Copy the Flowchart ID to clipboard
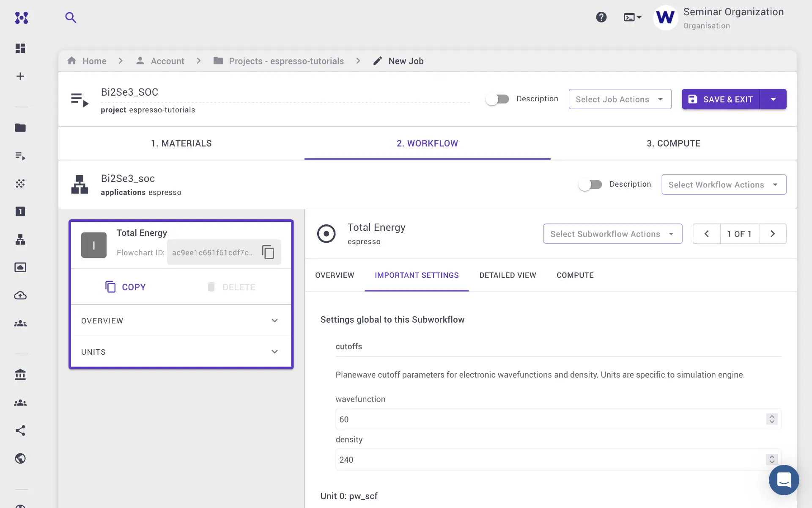This screenshot has height=508, width=812. [x=268, y=252]
